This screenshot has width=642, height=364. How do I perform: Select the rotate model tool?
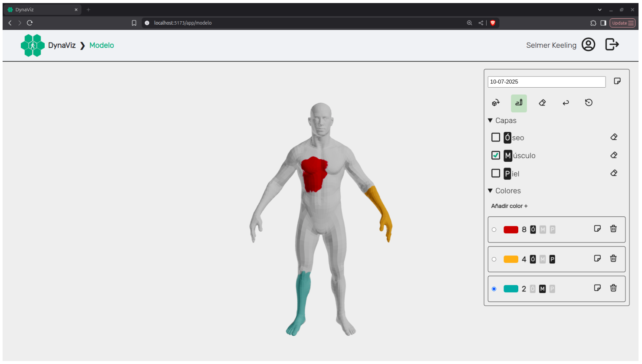pos(495,103)
